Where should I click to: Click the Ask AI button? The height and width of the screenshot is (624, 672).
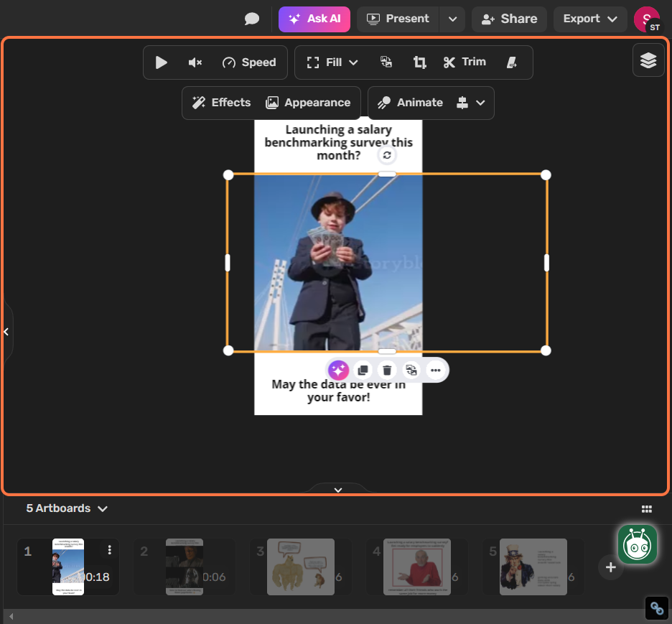[314, 19]
